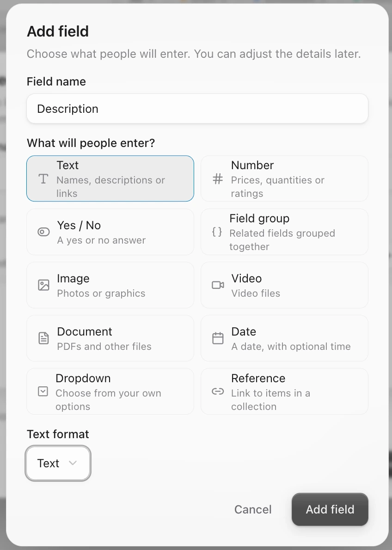Choose the Date field type title
392x550 pixels.
point(244,331)
